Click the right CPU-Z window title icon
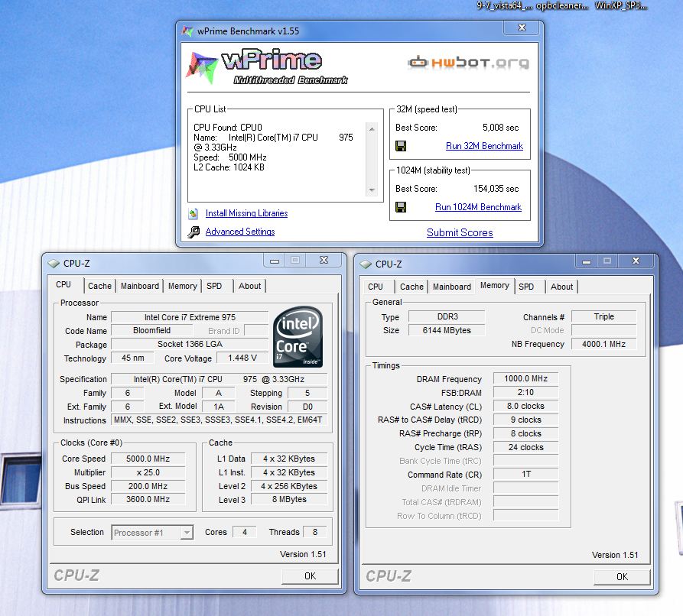The height and width of the screenshot is (616, 683). (366, 264)
